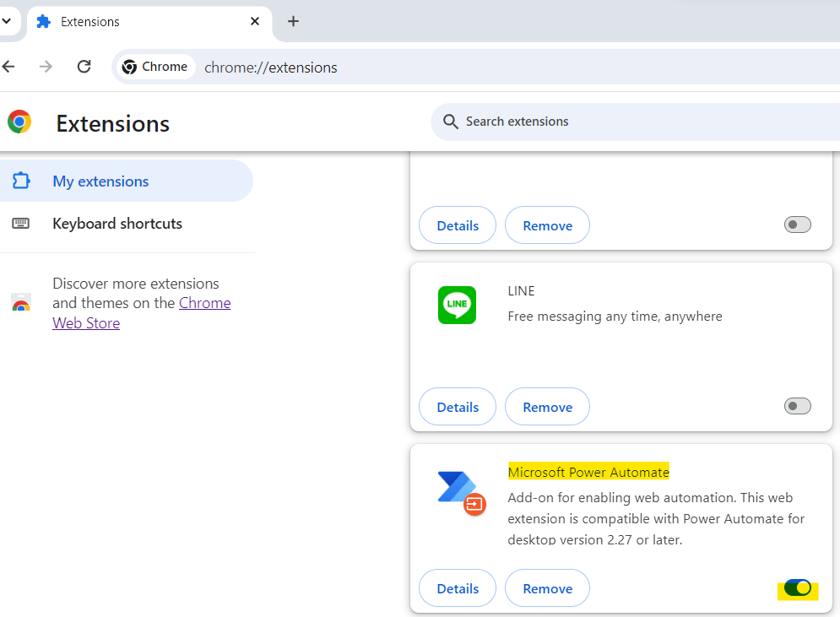Reload the extensions page
The width and height of the screenshot is (840, 617).
84,67
